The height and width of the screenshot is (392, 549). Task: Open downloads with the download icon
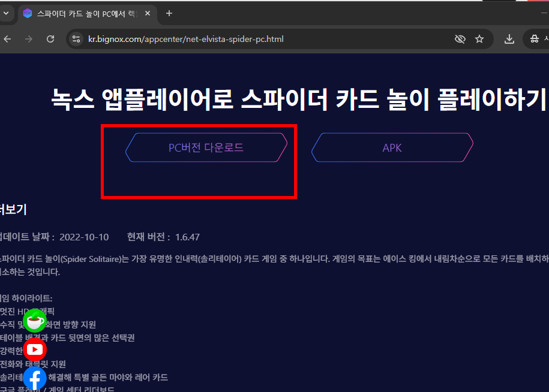(x=509, y=38)
